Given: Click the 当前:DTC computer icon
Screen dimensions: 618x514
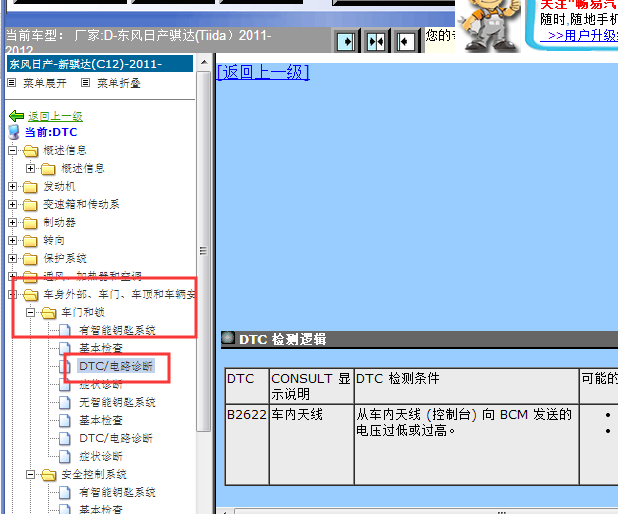Looking at the screenshot, I should tap(13, 132).
